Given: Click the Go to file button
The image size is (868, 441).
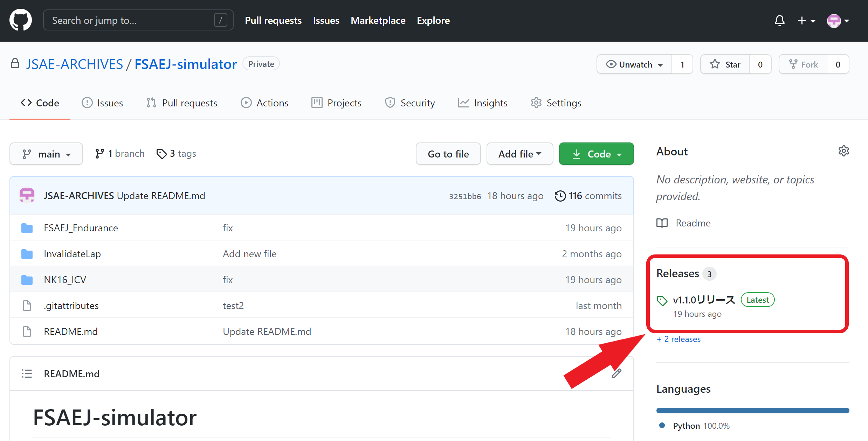Looking at the screenshot, I should [x=448, y=154].
